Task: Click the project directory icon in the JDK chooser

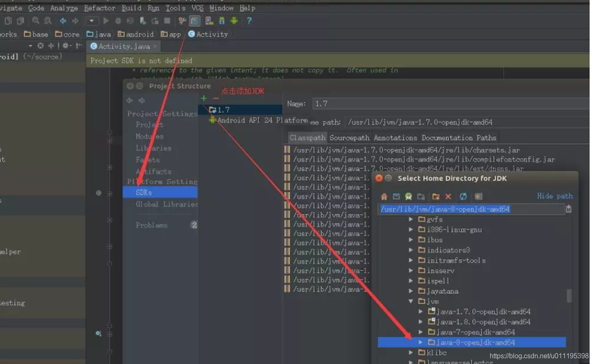Action: 408,196
